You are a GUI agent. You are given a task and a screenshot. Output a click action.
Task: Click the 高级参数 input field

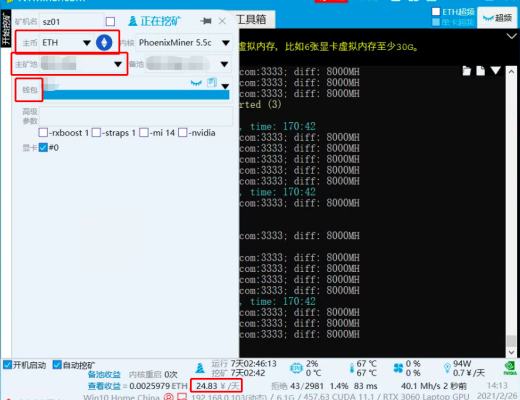[x=135, y=116]
